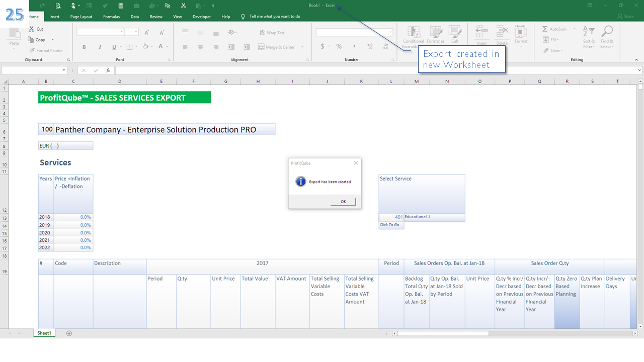Click Align Right icon

pos(216,47)
